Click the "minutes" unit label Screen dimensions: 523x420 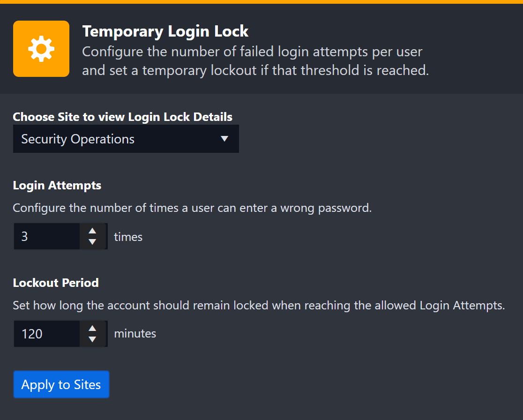[135, 334]
